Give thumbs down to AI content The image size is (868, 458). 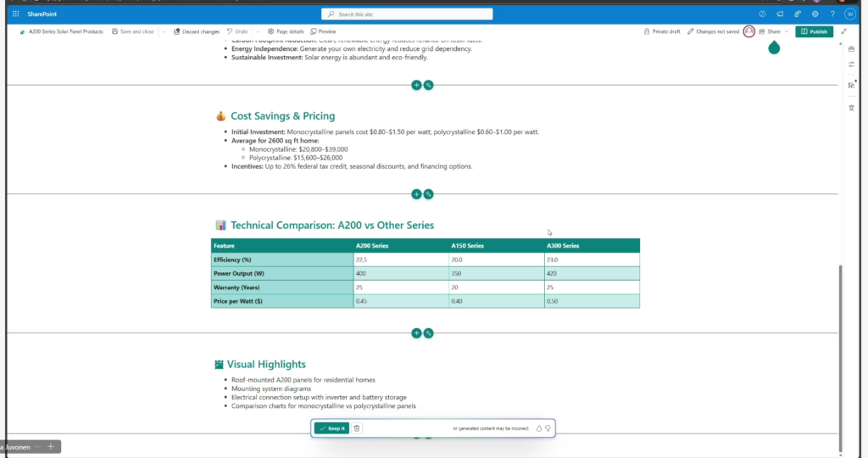[x=548, y=428]
